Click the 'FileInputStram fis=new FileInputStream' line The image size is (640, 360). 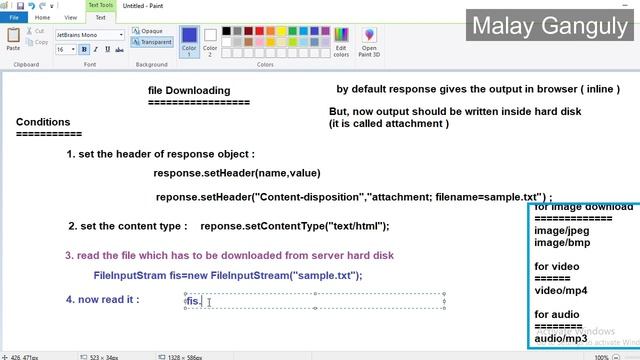[228, 276]
